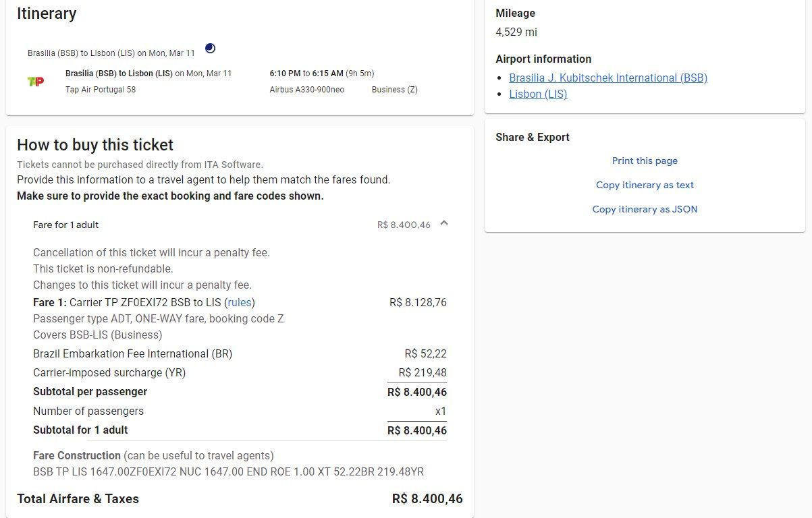Open the fare rules link
The height and width of the screenshot is (518, 812).
239,302
